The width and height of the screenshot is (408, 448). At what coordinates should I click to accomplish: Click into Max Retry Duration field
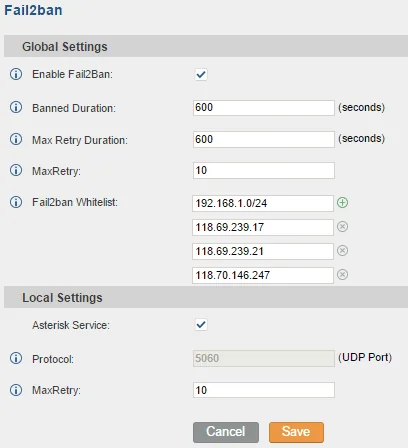pos(264,139)
